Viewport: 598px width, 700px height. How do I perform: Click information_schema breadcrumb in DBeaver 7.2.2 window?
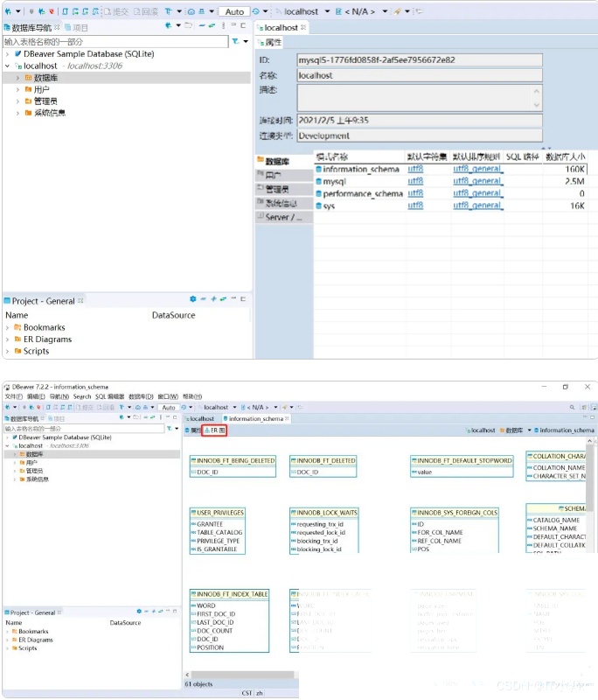564,430
